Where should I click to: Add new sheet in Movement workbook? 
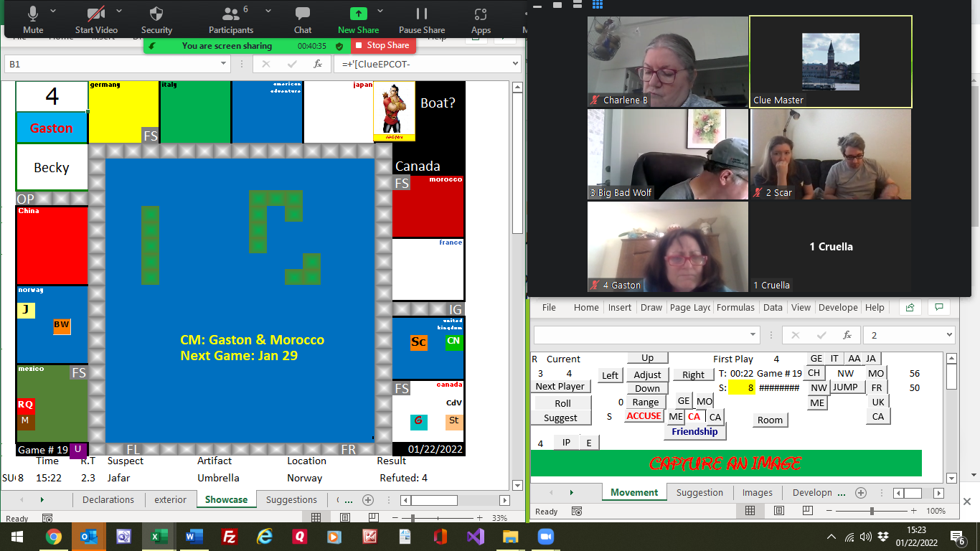point(861,493)
